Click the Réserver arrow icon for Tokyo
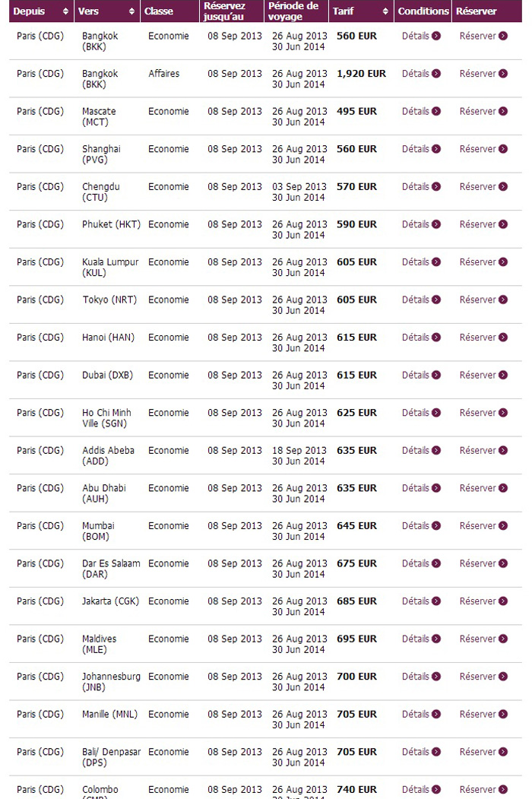 503,300
